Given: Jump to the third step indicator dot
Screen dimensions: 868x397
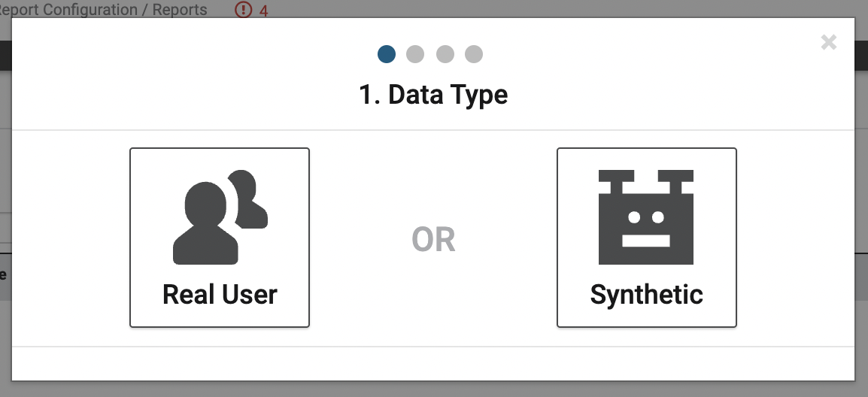Looking at the screenshot, I should [445, 54].
